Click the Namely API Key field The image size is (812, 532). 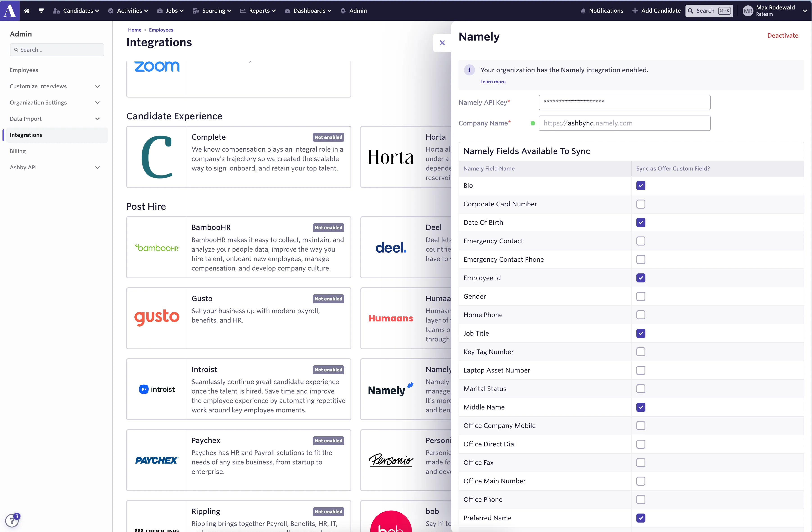[624, 102]
